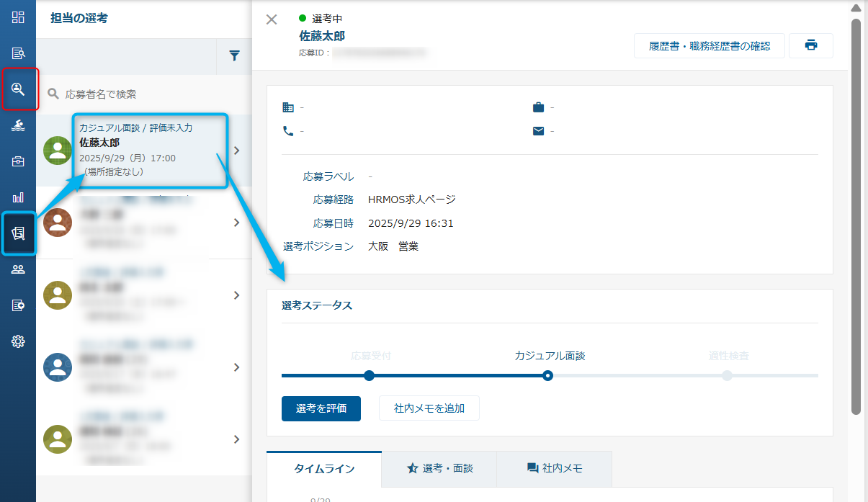Expand the chevron on the brown avatar row
This screenshot has width=868, height=502.
click(x=236, y=223)
